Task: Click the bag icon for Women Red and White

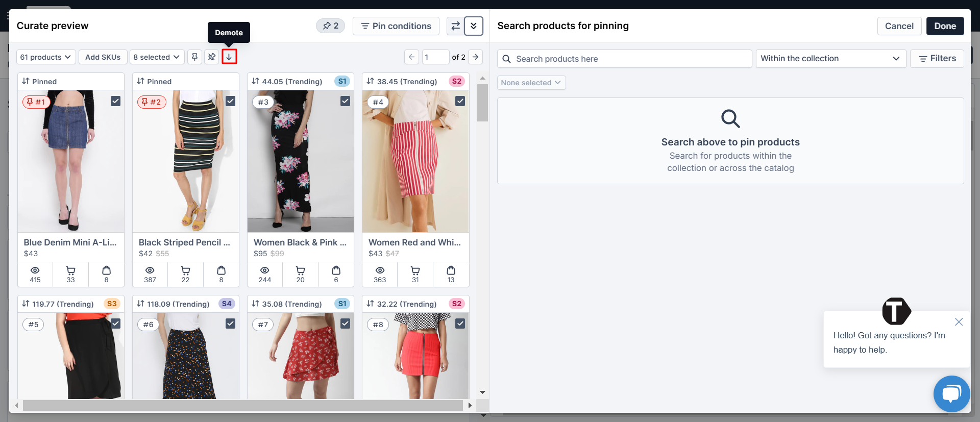Action: tap(451, 270)
